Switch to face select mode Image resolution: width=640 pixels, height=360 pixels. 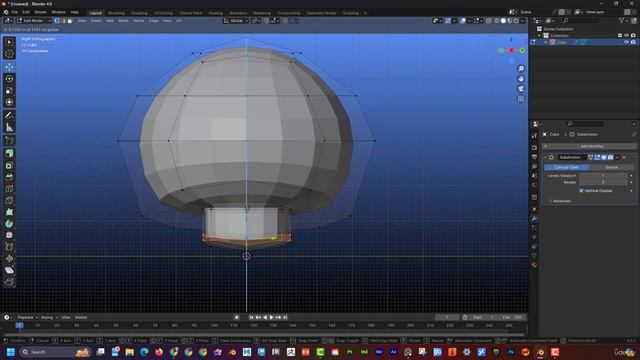point(70,20)
